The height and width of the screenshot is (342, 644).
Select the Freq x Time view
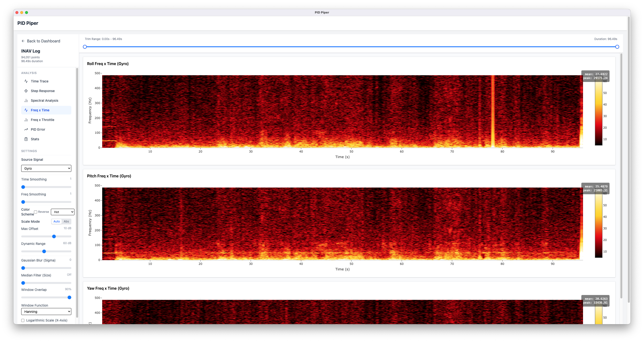point(46,110)
